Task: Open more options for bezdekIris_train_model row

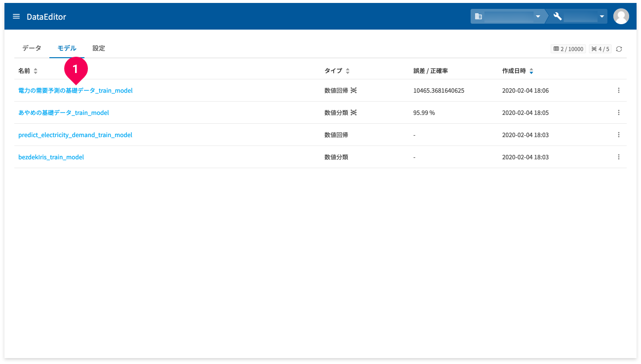Action: click(x=618, y=157)
